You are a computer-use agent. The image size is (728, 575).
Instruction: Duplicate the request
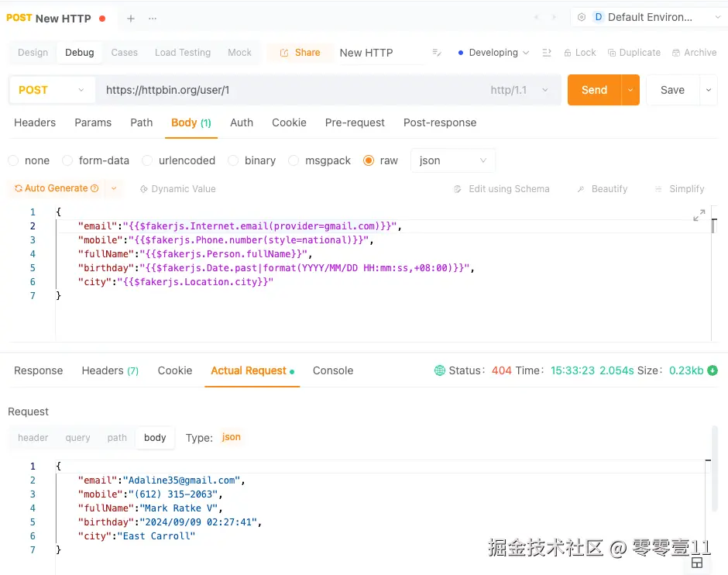click(x=634, y=53)
